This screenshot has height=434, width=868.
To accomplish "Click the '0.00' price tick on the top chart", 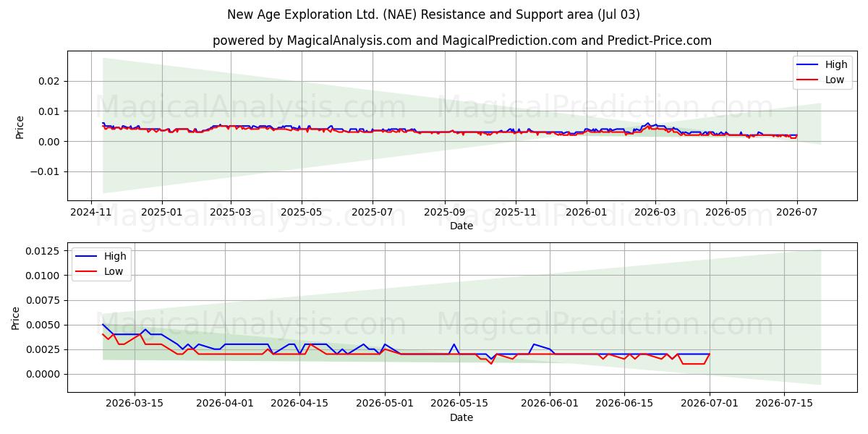I will 50,141.
